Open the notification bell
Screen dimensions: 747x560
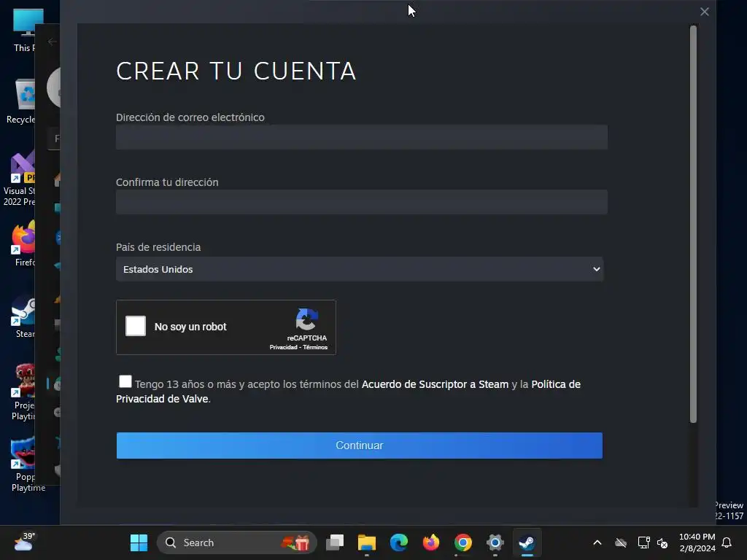727,542
